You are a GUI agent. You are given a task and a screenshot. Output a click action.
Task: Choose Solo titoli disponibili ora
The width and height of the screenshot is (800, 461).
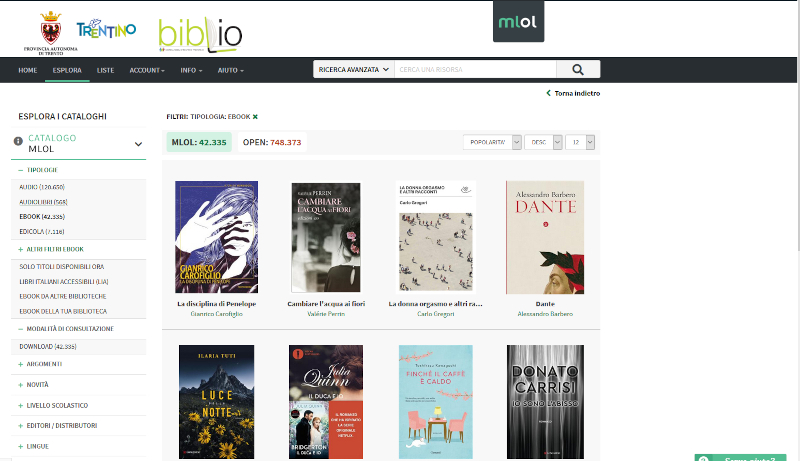pos(62,267)
